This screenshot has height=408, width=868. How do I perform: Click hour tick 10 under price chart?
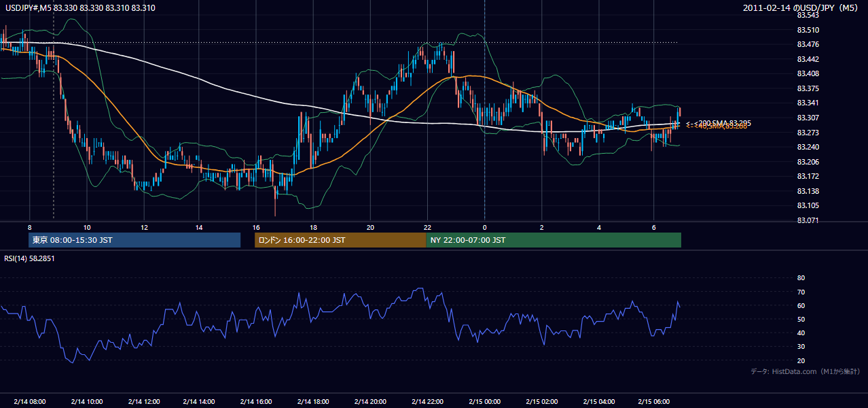[x=87, y=227]
